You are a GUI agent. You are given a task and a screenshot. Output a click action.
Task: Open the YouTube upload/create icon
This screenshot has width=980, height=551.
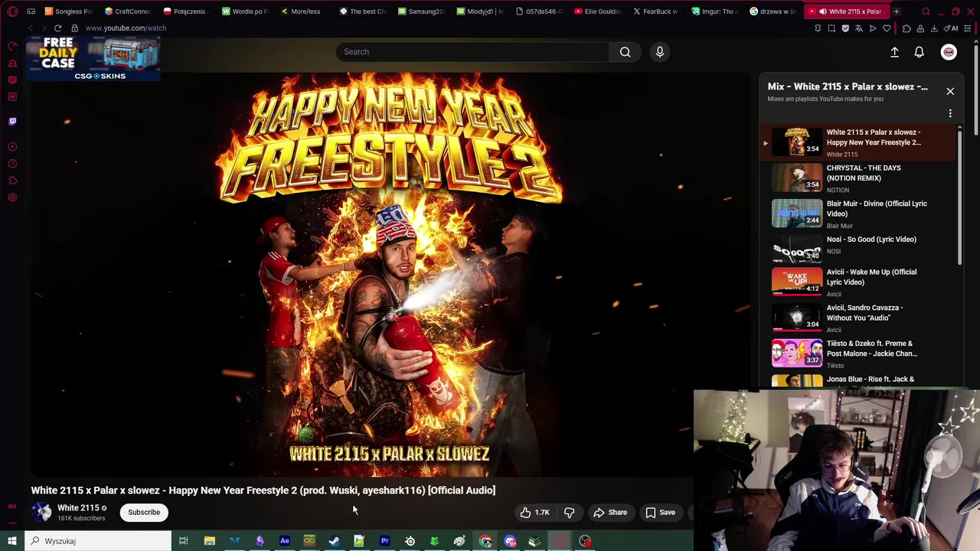click(894, 52)
